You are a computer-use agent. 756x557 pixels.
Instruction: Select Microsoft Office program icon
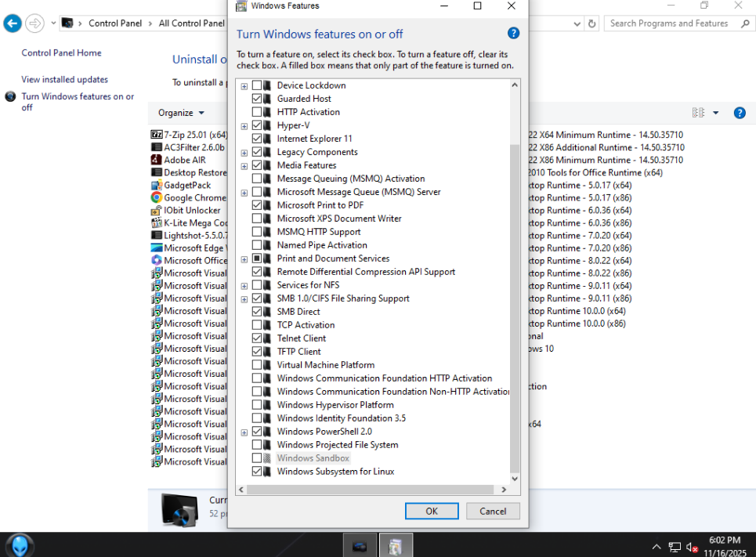(x=156, y=260)
